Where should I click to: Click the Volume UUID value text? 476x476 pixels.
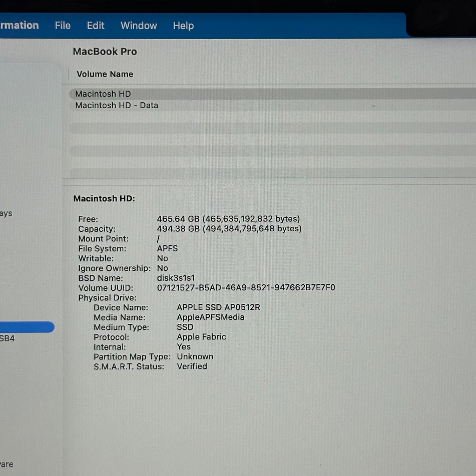pos(246,288)
